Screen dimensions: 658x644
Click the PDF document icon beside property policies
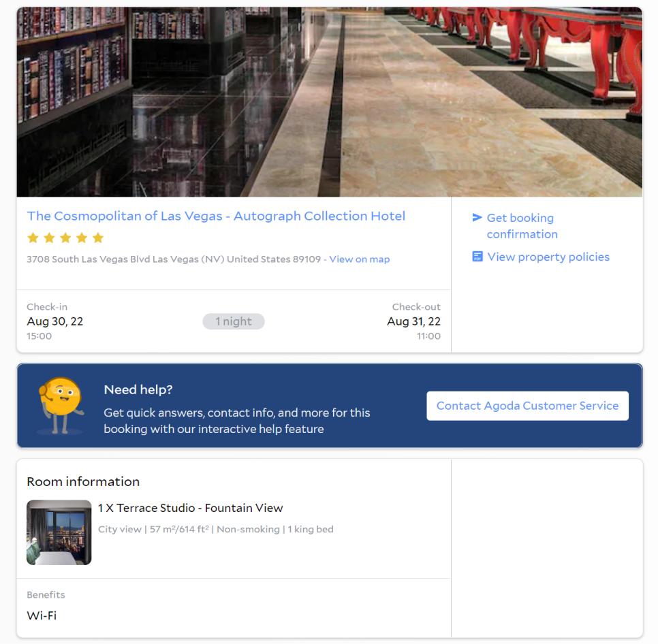(x=477, y=256)
